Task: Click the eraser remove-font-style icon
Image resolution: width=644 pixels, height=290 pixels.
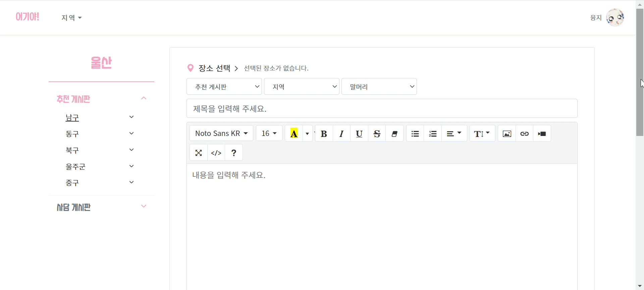Action: tap(394, 134)
